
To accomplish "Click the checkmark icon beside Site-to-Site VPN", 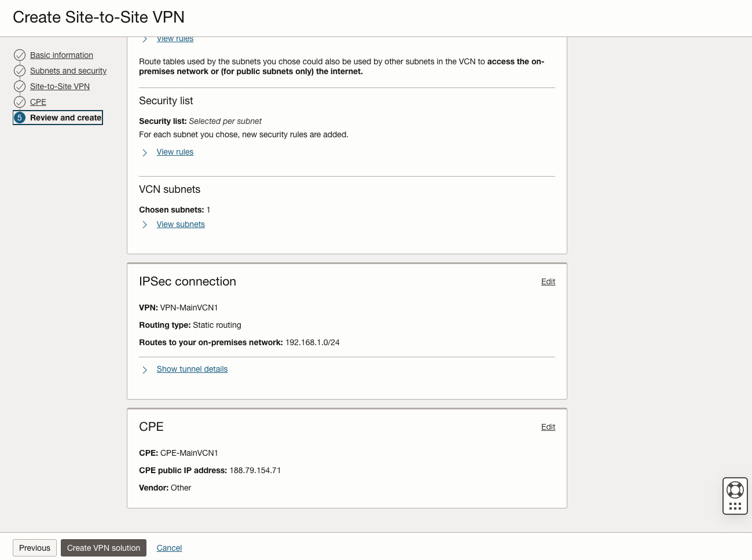I will pyautogui.click(x=20, y=86).
